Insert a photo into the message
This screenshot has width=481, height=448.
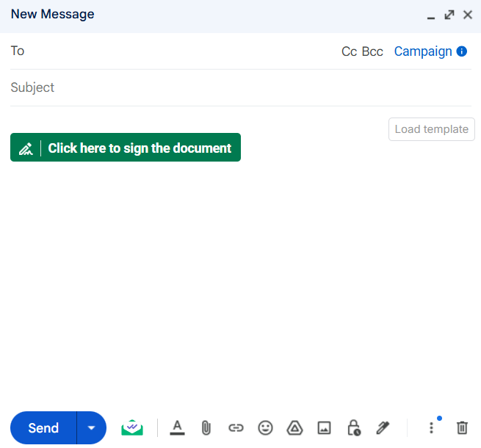[x=324, y=427]
